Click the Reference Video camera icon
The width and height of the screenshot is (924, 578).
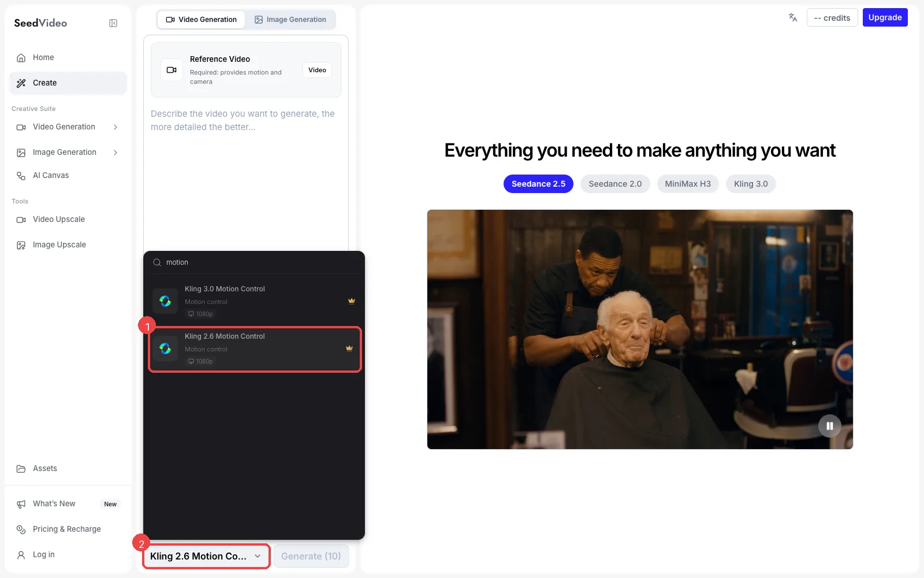click(172, 70)
